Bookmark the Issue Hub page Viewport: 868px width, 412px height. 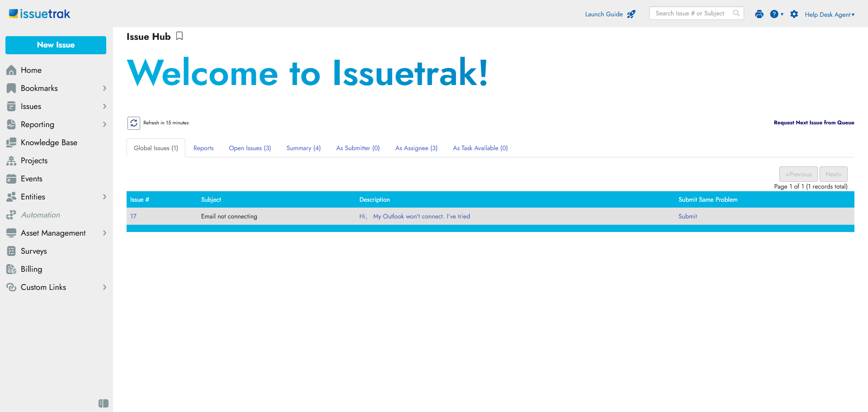[179, 36]
